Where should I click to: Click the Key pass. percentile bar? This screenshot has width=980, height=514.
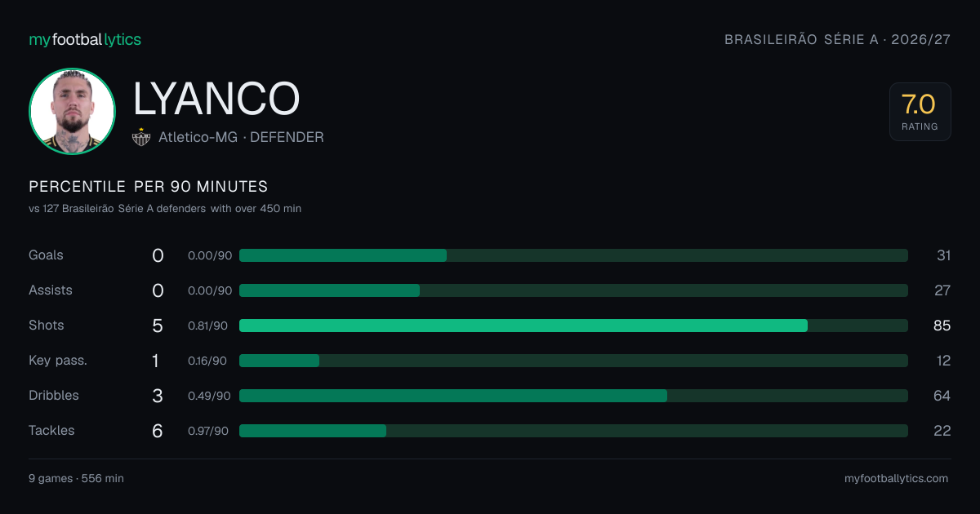[573, 361]
